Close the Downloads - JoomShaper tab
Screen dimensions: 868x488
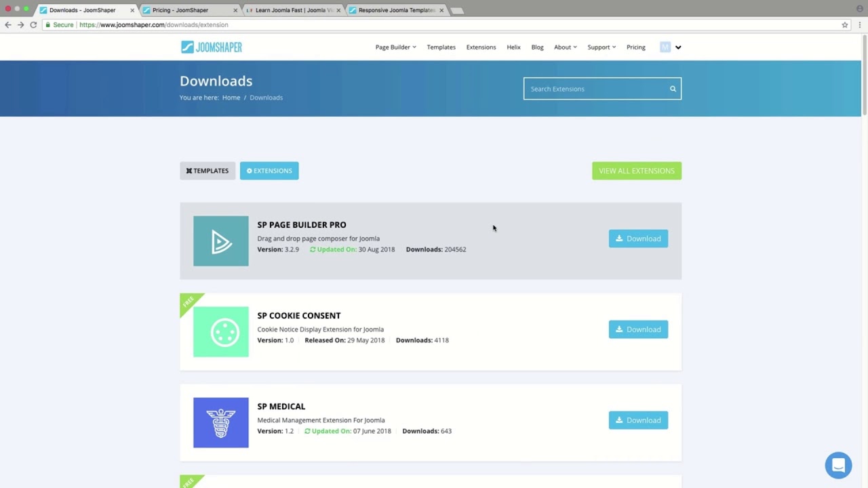tap(132, 10)
